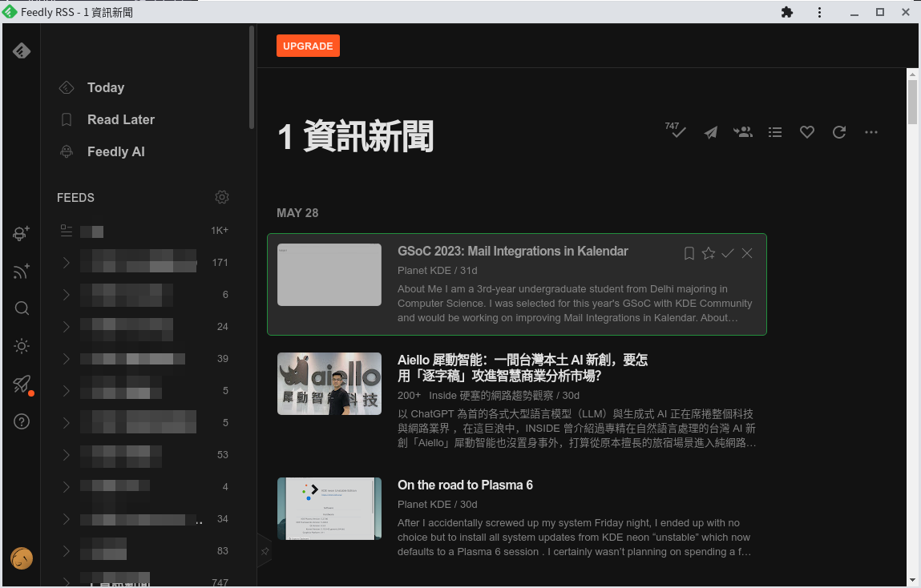Save GSoC 2023 article to Read Later
The width and height of the screenshot is (921, 588).
tap(689, 253)
